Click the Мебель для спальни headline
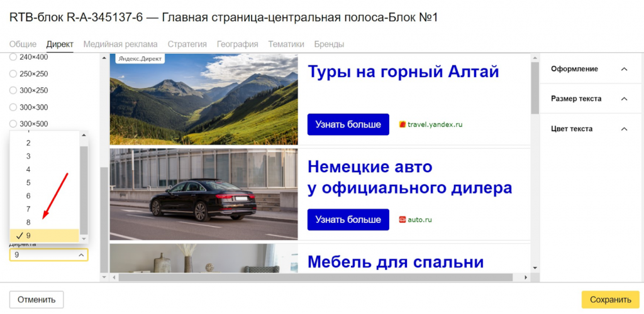Screen dimensions: 644x314 click(396, 261)
